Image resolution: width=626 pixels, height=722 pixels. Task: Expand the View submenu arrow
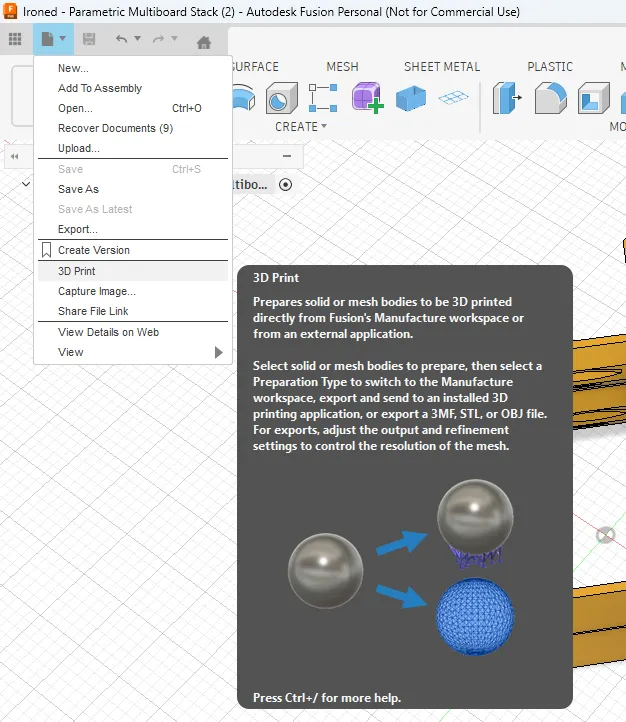219,352
